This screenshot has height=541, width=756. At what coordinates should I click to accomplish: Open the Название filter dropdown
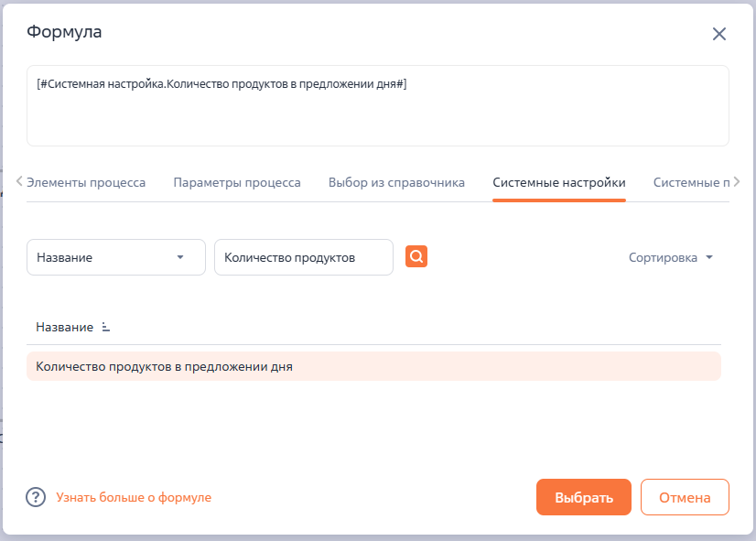[115, 256]
